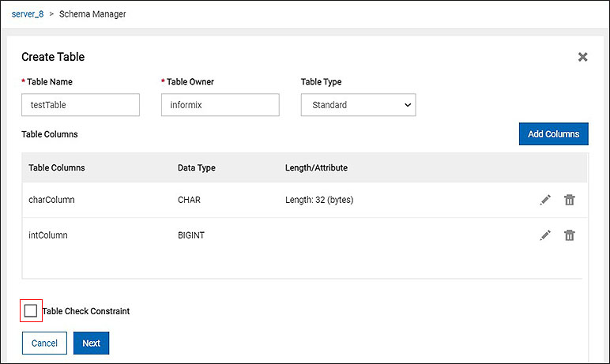
Task: Click the Schema Manager breadcrumb text
Action: [x=92, y=14]
